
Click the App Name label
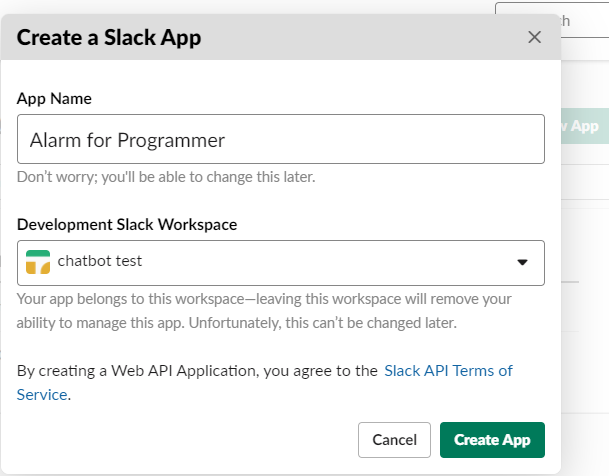[54, 99]
